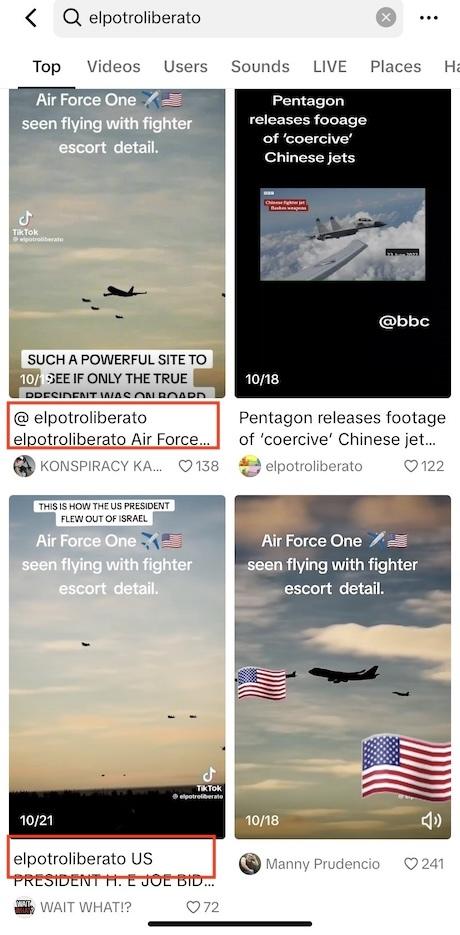Open elpotroliberato profile avatar under Pentagon video
The height and width of the screenshot is (935, 460).
pyautogui.click(x=249, y=466)
